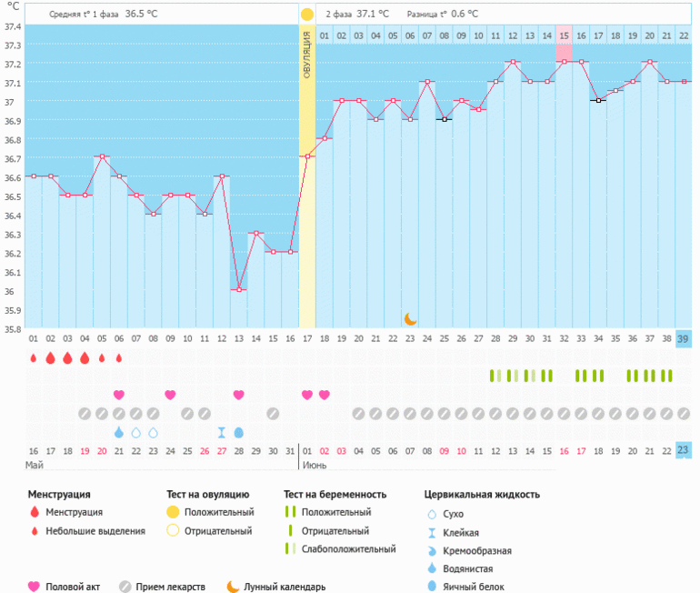Click the yellow ovulation circle above the chart
Viewport: 700px width, 593px height.
(307, 15)
